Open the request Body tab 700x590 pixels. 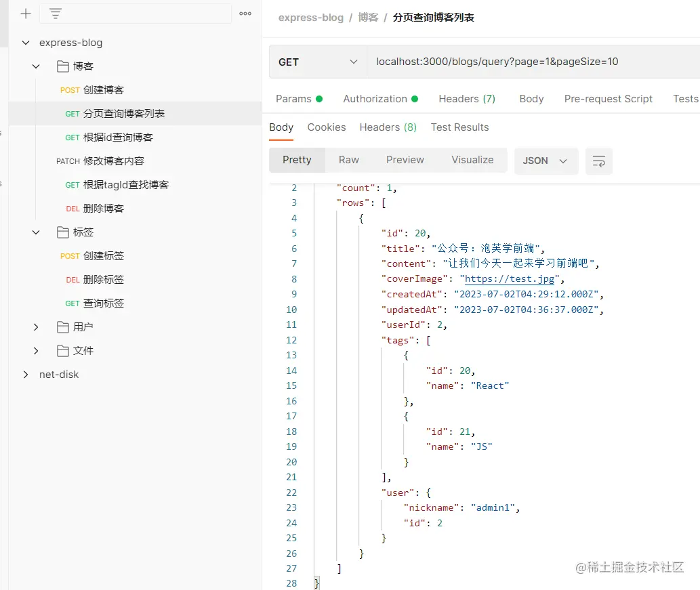point(531,99)
